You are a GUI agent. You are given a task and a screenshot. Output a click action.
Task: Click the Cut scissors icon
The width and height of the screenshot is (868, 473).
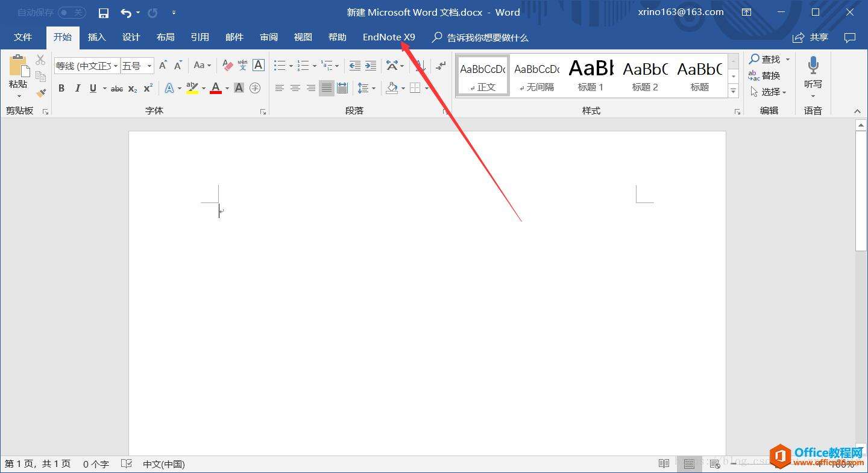tap(40, 60)
